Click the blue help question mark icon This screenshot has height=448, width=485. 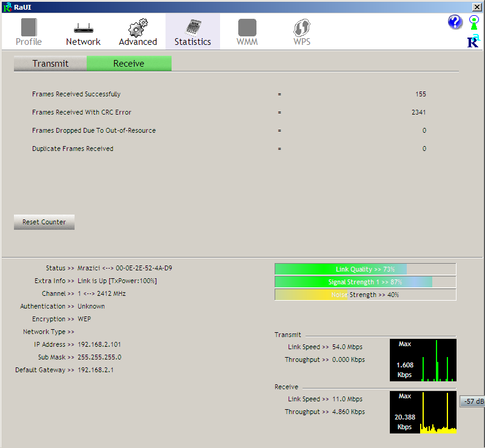455,22
